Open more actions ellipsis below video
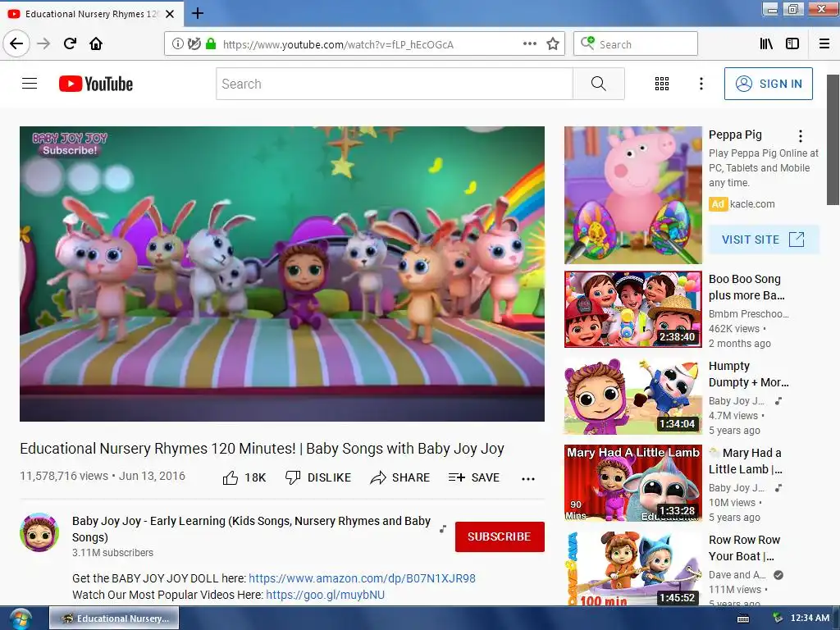 coord(528,479)
